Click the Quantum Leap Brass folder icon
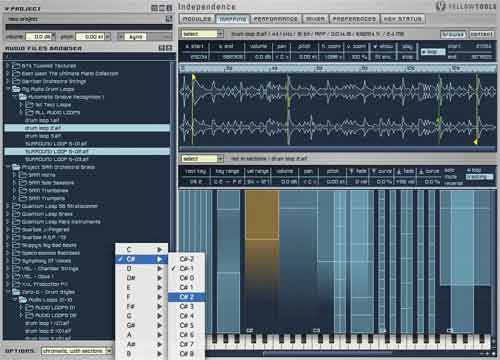The width and height of the screenshot is (500, 360). (x=16, y=214)
